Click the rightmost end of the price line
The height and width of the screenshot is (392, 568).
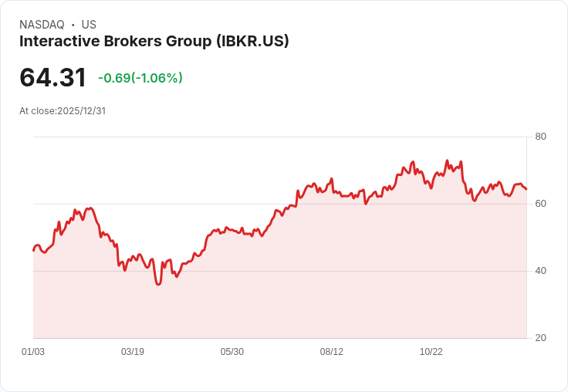pos(526,189)
